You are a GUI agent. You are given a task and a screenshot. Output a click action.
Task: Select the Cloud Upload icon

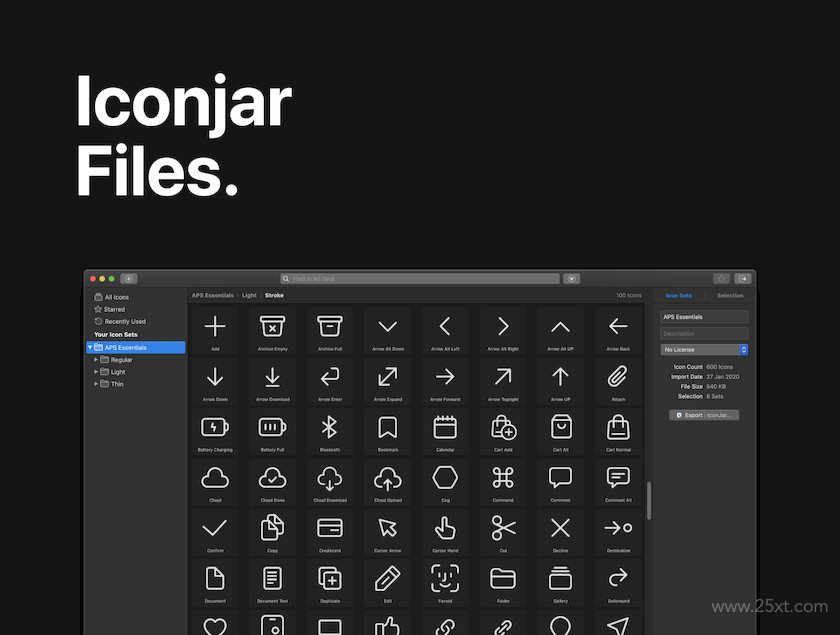[x=388, y=481]
